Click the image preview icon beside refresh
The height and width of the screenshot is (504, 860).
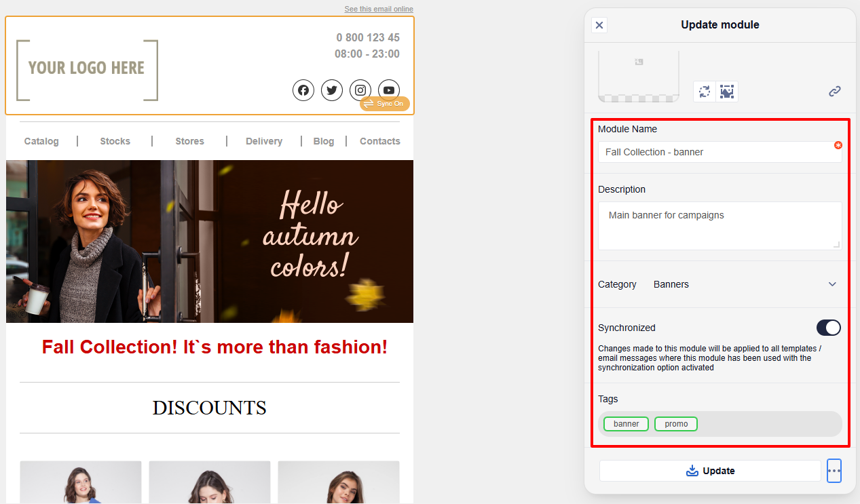pos(727,92)
